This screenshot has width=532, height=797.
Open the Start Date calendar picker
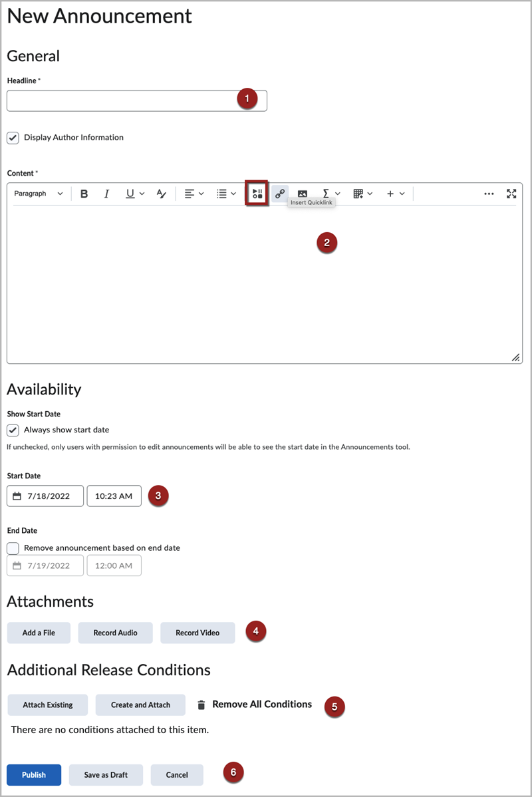[17, 496]
